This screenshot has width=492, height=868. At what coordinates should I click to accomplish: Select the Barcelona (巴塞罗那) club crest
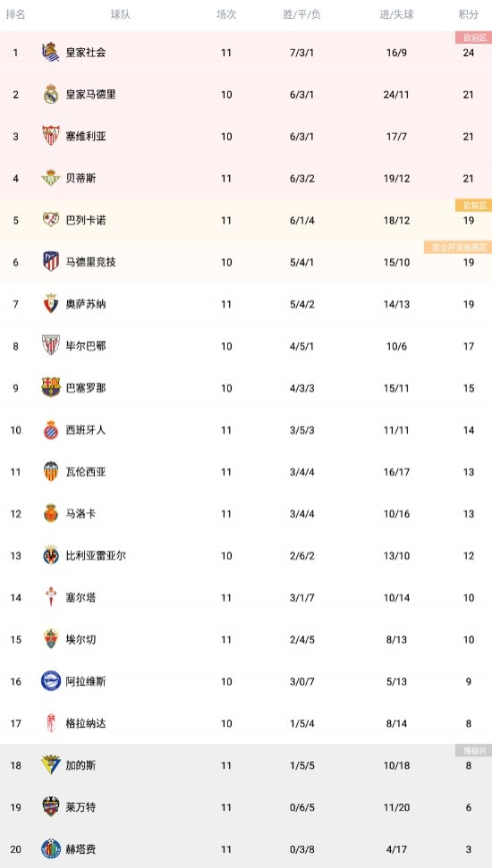pyautogui.click(x=50, y=387)
